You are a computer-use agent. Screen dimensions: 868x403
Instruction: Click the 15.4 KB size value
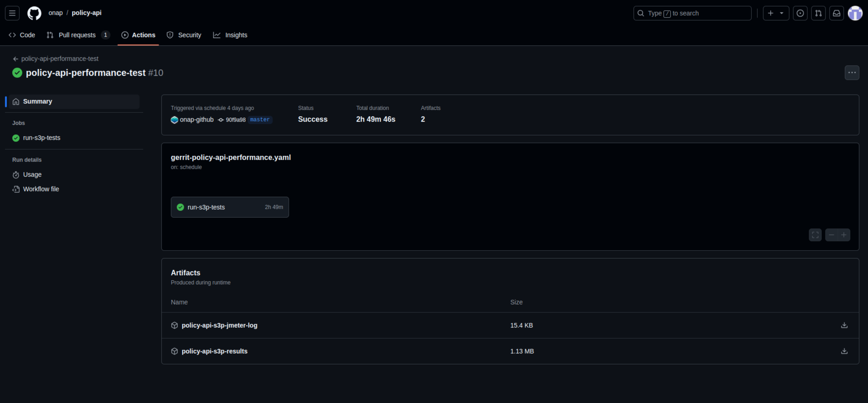tap(521, 325)
